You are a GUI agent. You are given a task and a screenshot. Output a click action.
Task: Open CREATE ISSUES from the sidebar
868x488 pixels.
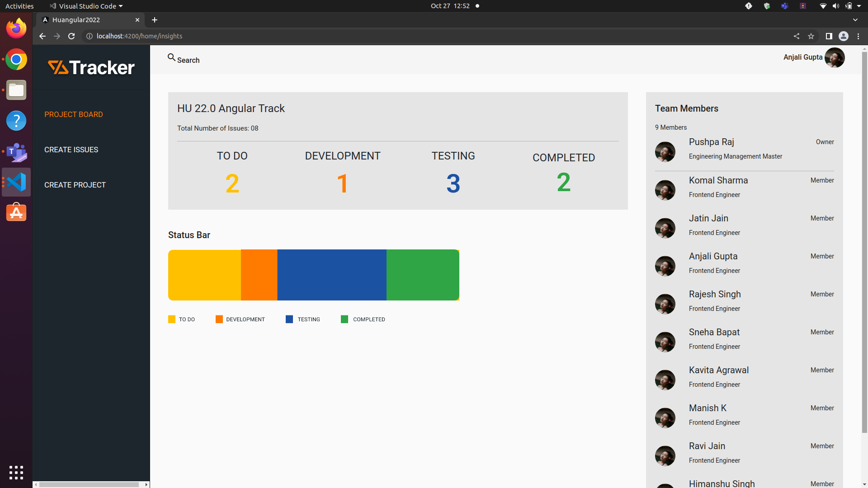[71, 150]
